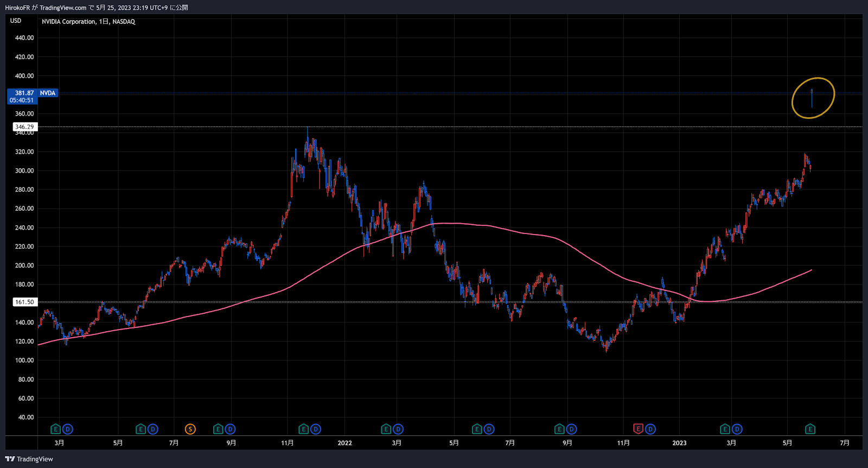Select the August 2021 earnings E marker
The width and height of the screenshot is (868, 468).
(218, 429)
